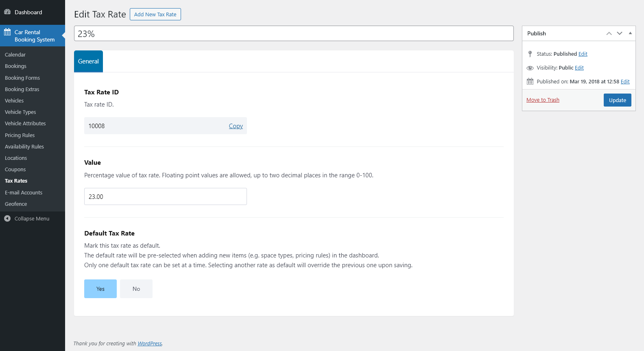Click the published date calendar icon
This screenshot has width=644, height=351.
(530, 82)
